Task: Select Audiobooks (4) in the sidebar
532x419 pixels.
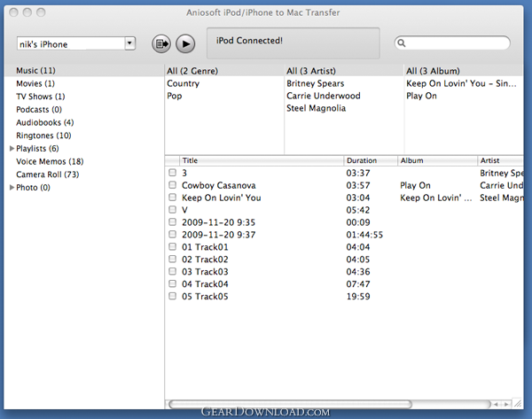Action: (x=45, y=122)
